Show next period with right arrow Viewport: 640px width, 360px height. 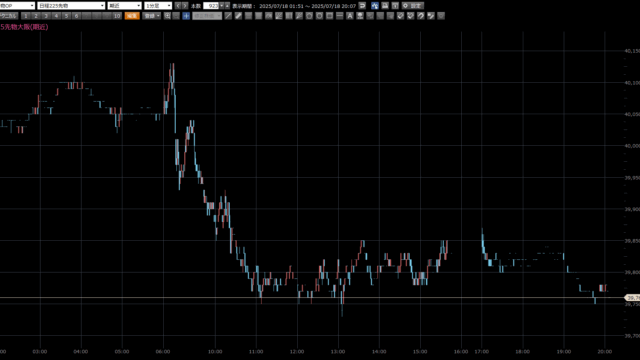click(185, 6)
